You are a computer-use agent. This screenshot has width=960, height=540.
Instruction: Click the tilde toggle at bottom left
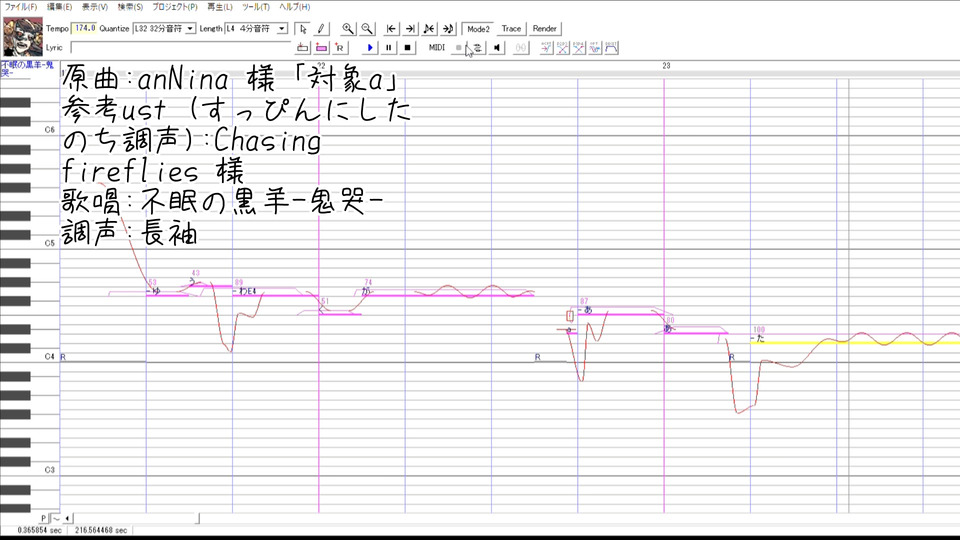click(56, 519)
